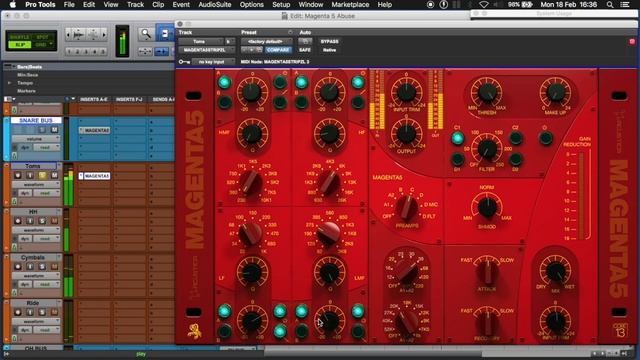Mute the Cymbals track

tap(54, 267)
